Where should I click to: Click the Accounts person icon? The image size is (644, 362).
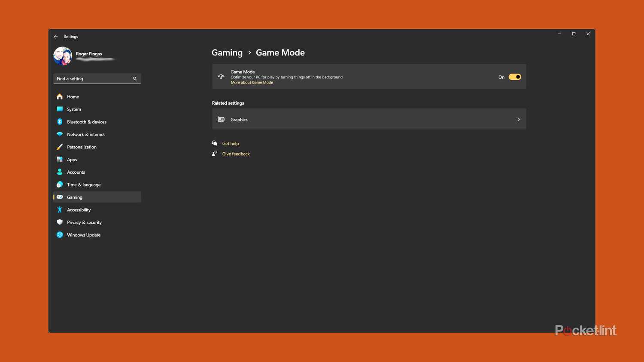(60, 172)
